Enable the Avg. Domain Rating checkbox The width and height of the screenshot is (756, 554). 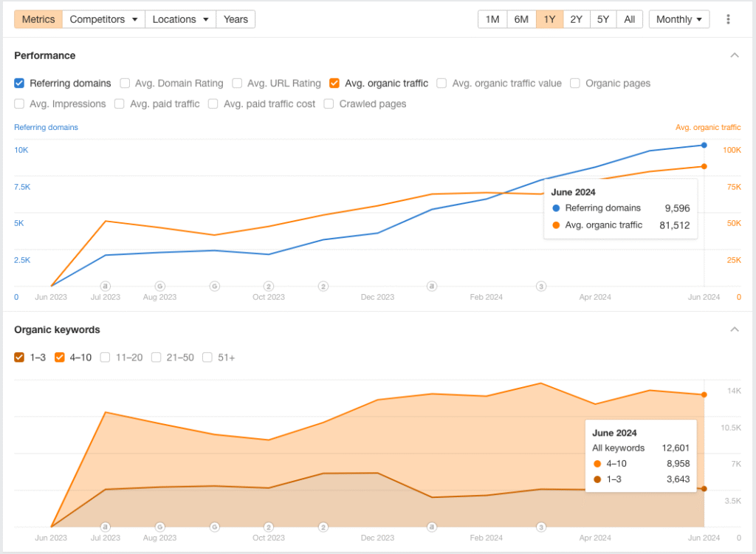click(126, 83)
